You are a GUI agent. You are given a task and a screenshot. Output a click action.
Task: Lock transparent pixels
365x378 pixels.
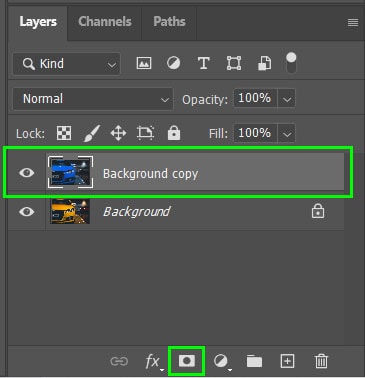click(x=64, y=133)
